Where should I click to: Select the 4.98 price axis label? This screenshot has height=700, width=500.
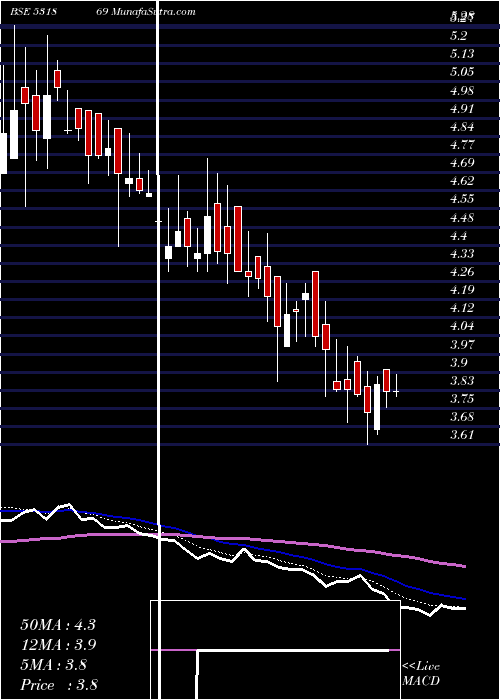(462, 91)
